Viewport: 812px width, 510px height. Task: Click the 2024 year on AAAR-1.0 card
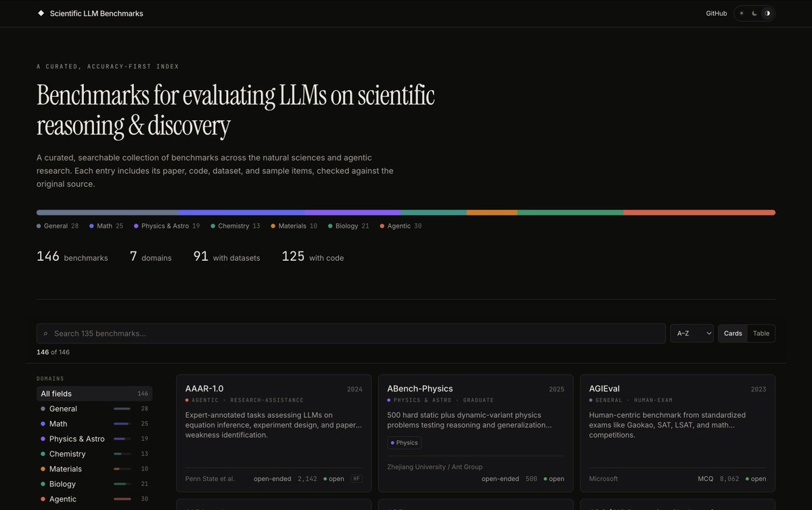[x=355, y=389]
